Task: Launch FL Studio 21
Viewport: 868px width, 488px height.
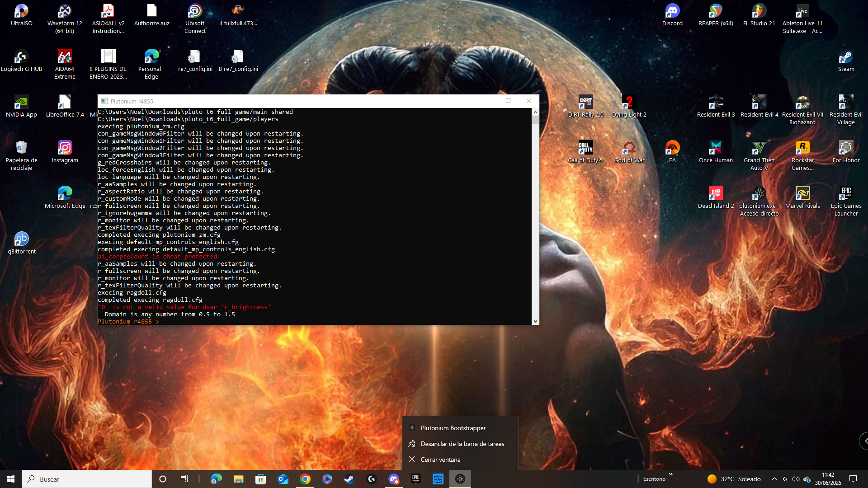Action: (759, 15)
